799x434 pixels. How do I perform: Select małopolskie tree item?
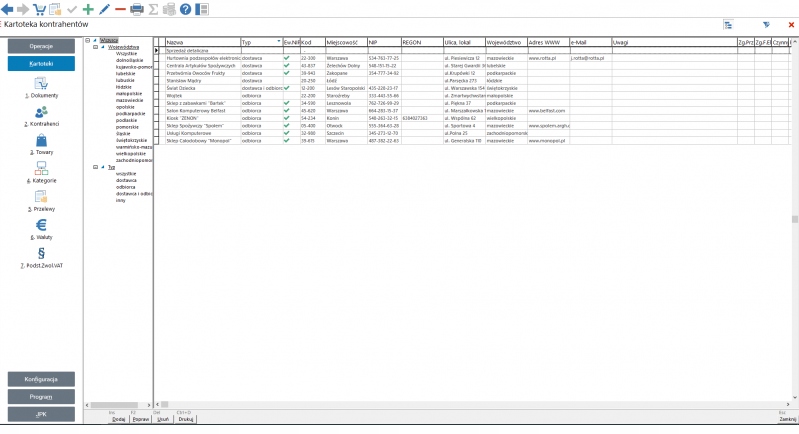tap(129, 94)
